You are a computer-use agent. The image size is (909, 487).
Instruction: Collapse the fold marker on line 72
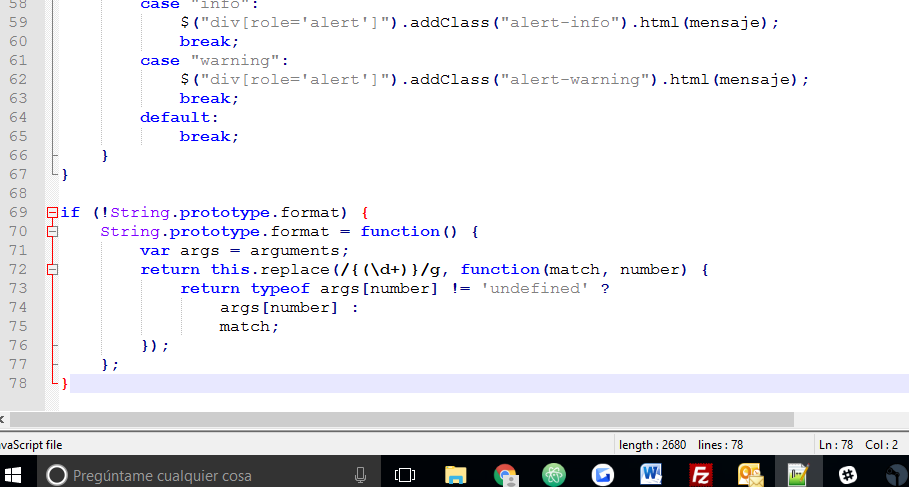click(52, 270)
